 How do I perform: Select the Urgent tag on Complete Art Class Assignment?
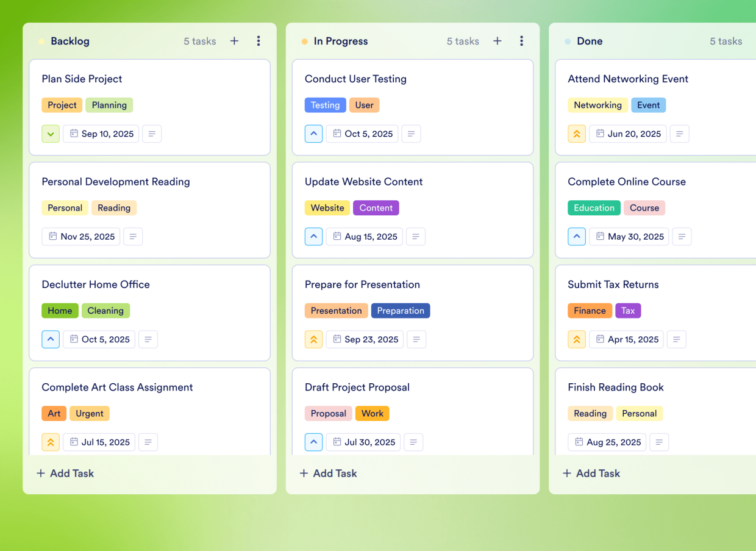click(89, 413)
